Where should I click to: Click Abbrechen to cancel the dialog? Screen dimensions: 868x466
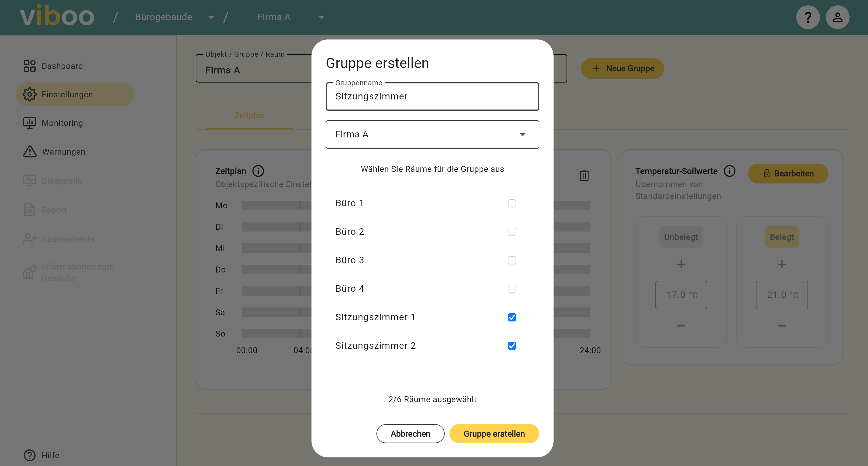[410, 434]
